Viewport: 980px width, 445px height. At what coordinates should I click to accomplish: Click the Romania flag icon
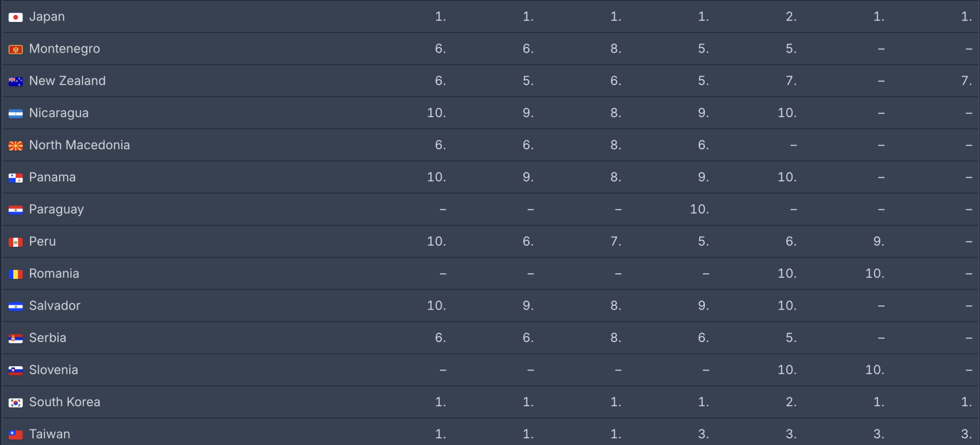[16, 274]
